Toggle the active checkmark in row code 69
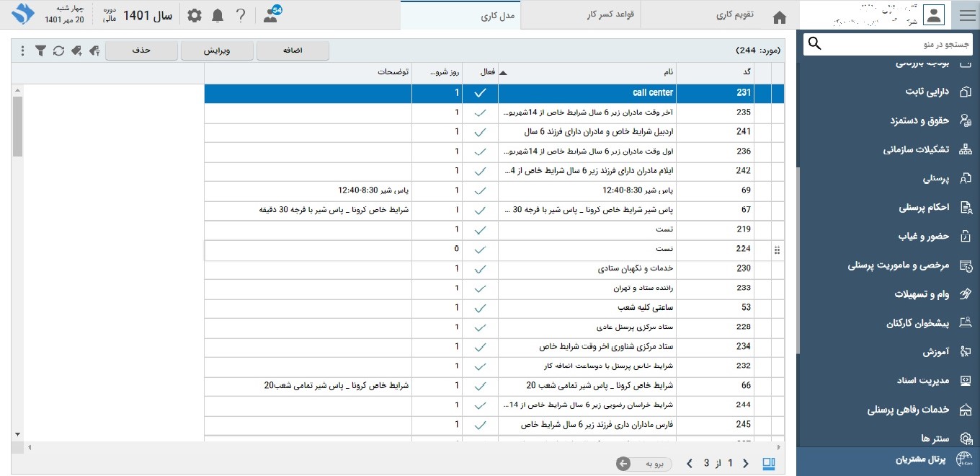980x476 pixels. tap(481, 190)
